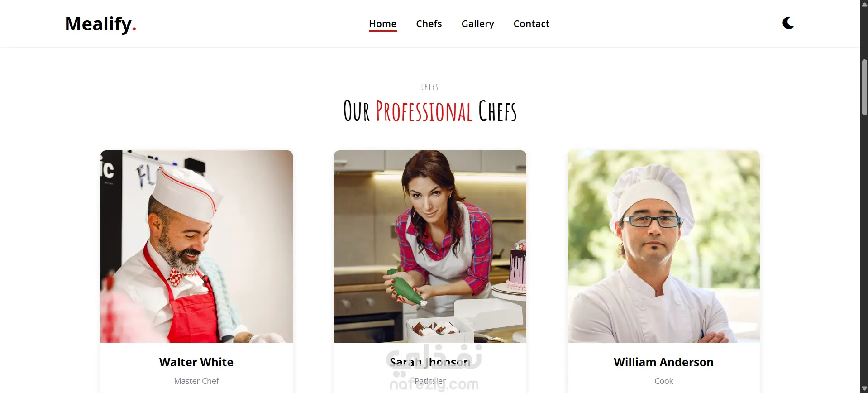Click the scrollbar down arrow
The image size is (868, 393).
(864, 389)
